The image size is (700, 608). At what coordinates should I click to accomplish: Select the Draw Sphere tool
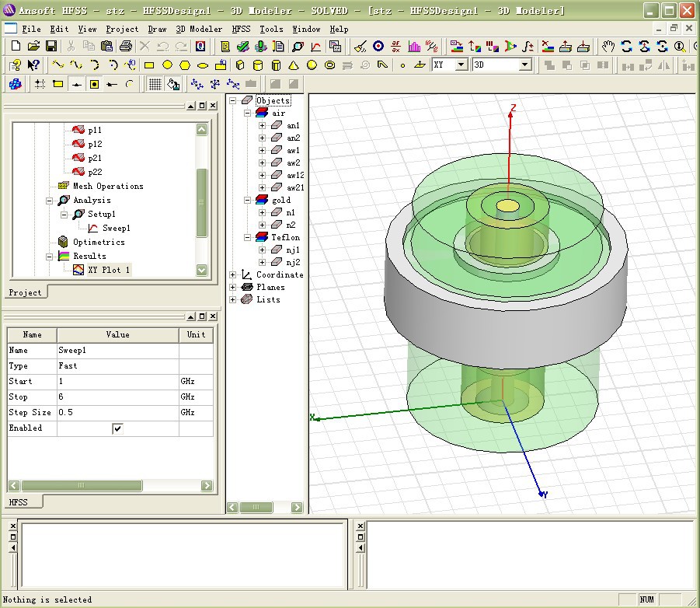tap(312, 65)
